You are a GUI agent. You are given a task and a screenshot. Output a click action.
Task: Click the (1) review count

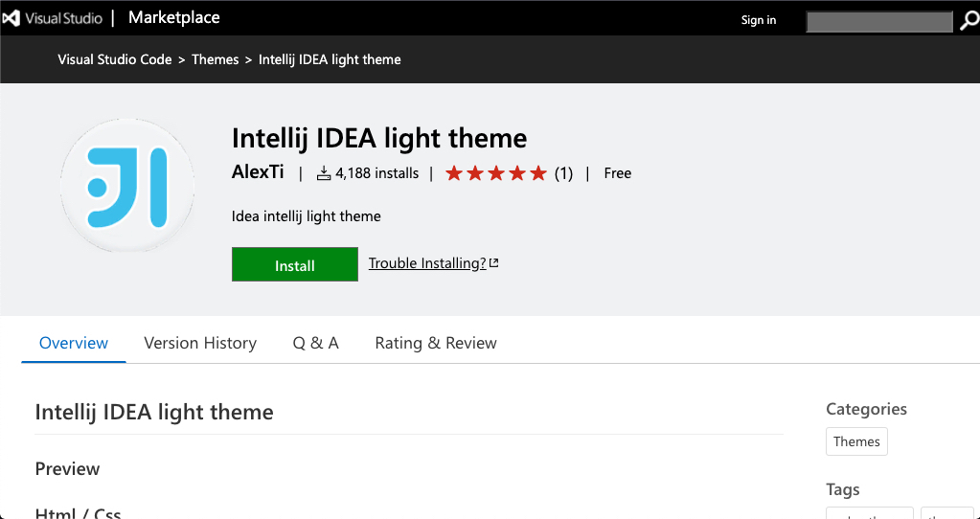563,173
